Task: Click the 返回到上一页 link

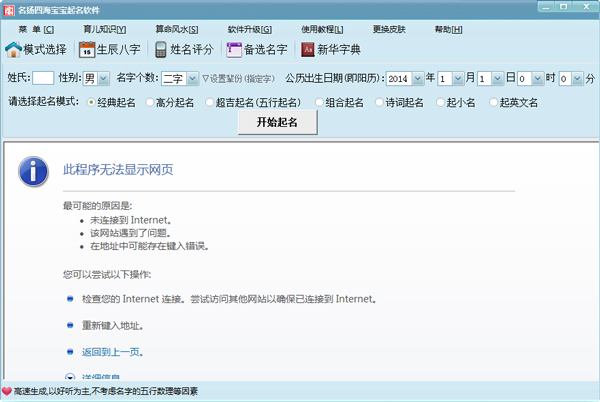Action: (x=111, y=352)
